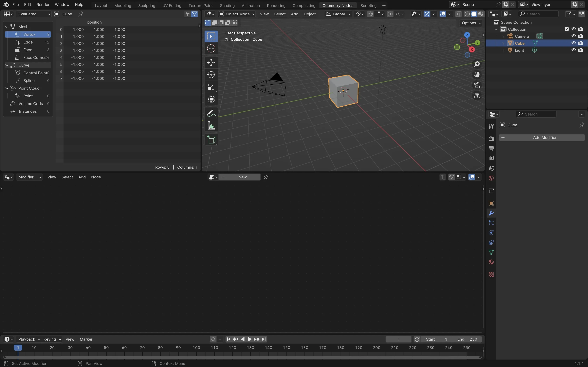Expand the Camera item in outliner

point(503,36)
